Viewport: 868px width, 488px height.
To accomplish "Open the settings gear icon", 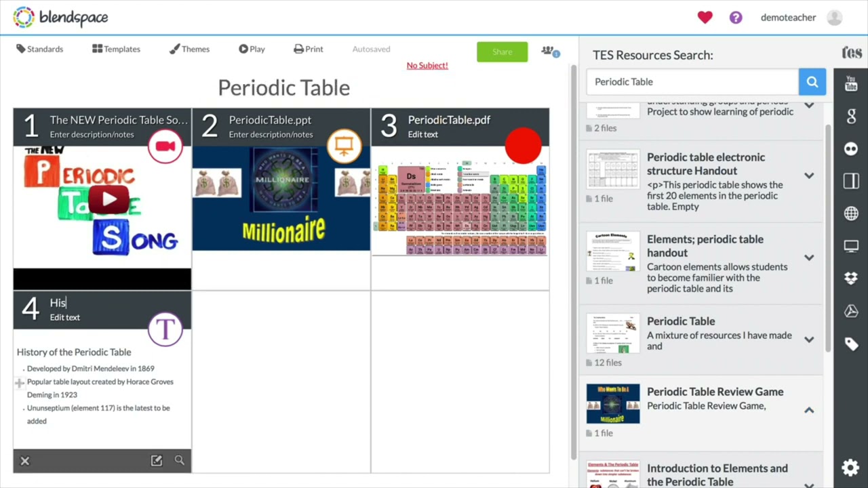I will click(850, 468).
